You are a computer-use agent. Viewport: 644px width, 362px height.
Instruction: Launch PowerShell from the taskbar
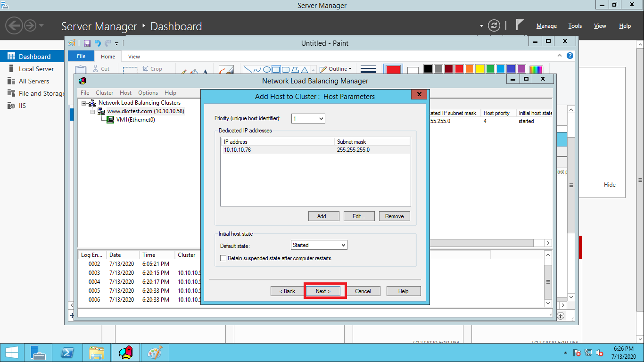[x=67, y=353]
